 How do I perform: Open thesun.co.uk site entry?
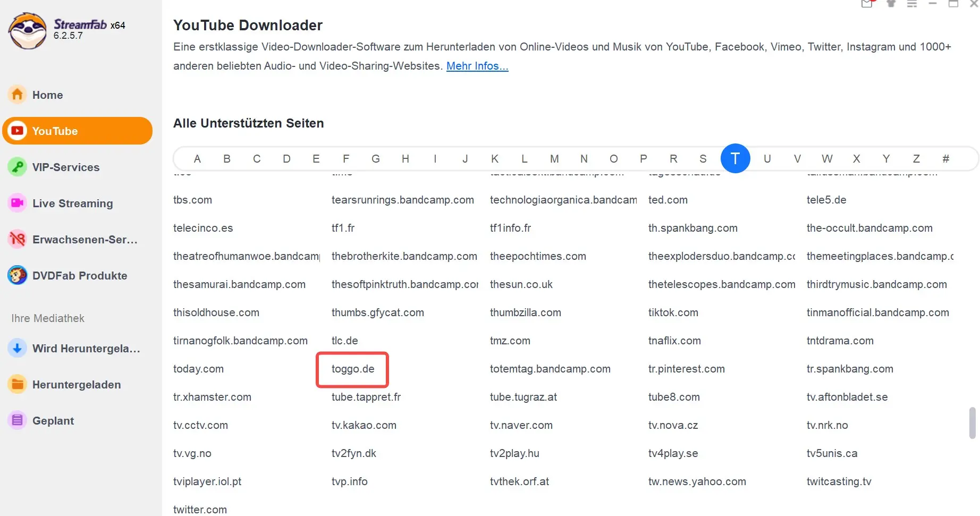click(521, 284)
